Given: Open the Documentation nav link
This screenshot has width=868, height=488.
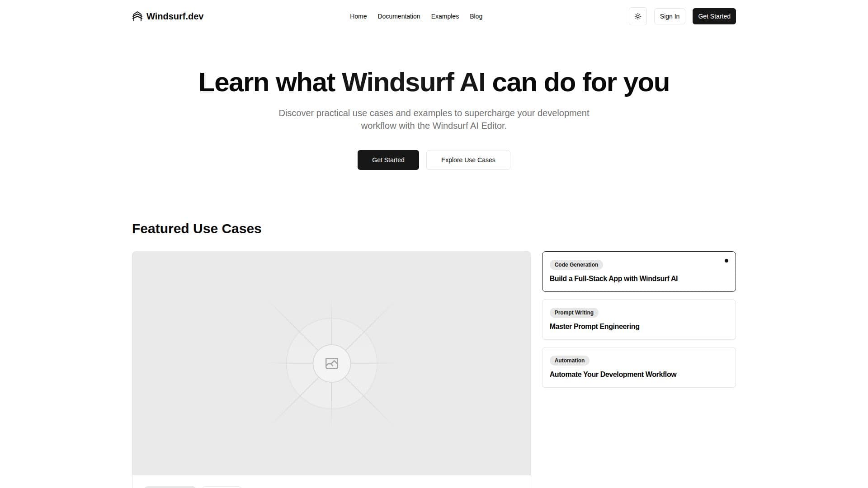Looking at the screenshot, I should [x=399, y=16].
